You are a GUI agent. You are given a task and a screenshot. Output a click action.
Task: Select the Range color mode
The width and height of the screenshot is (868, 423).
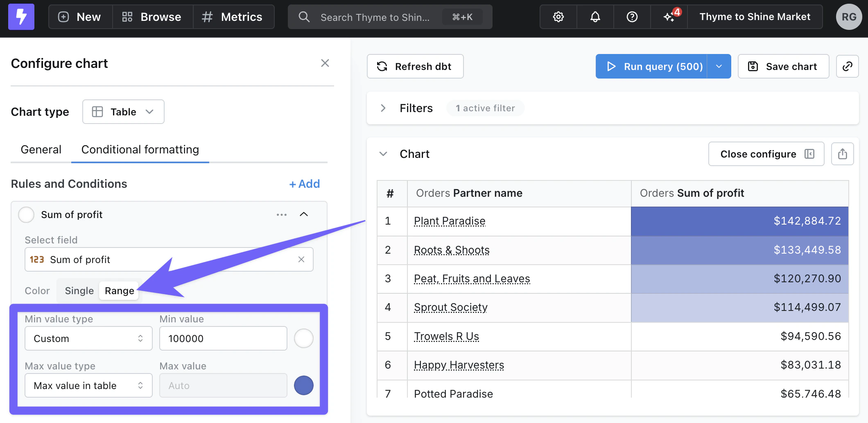[119, 291]
